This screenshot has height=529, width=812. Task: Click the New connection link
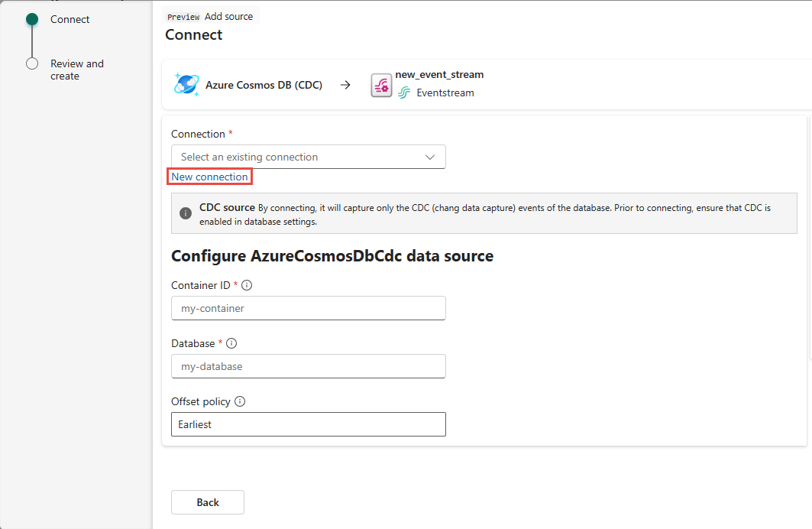[209, 177]
